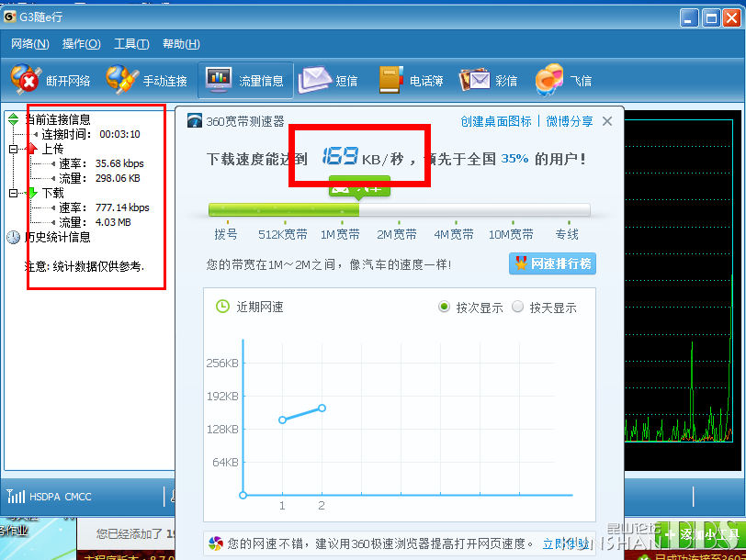Select the 按天显示 radio button
This screenshot has width=746, height=560.
pyautogui.click(x=517, y=307)
